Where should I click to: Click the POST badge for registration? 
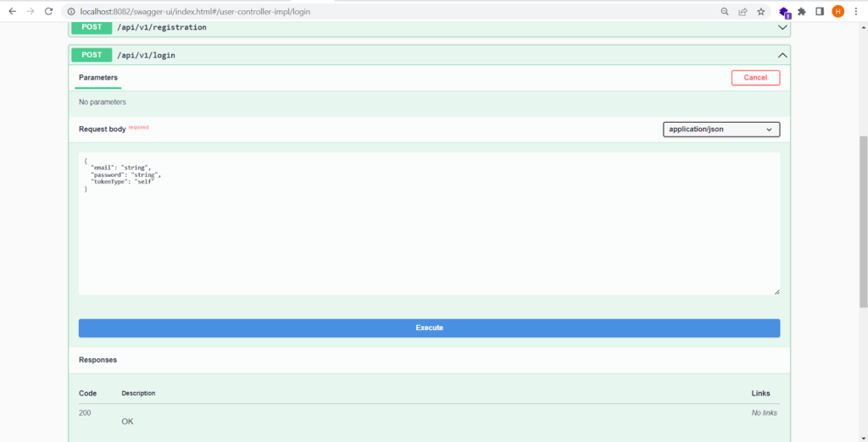coord(92,27)
